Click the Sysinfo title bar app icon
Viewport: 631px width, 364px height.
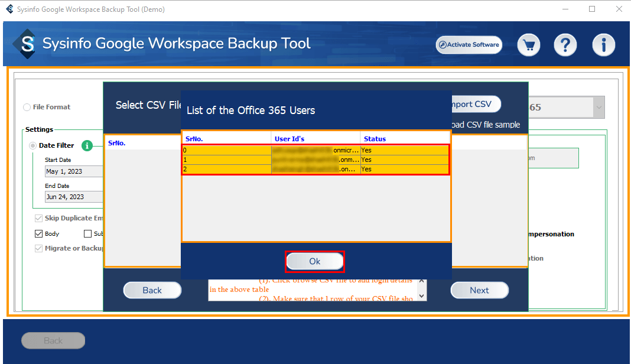(x=9, y=9)
